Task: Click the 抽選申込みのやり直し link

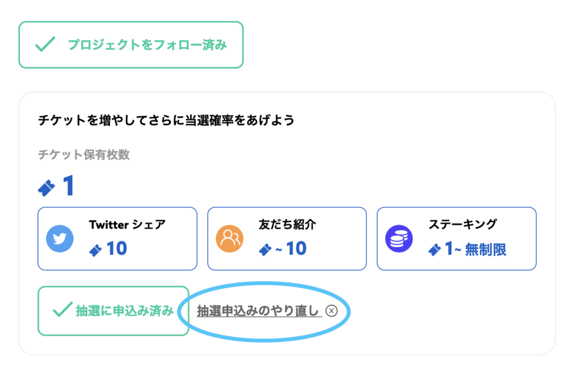Action: tap(260, 311)
